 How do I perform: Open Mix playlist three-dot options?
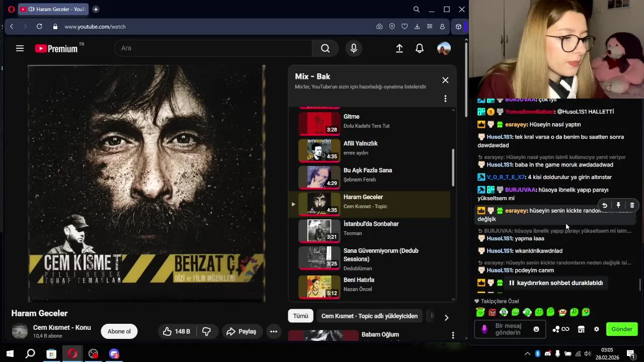pyautogui.click(x=445, y=99)
